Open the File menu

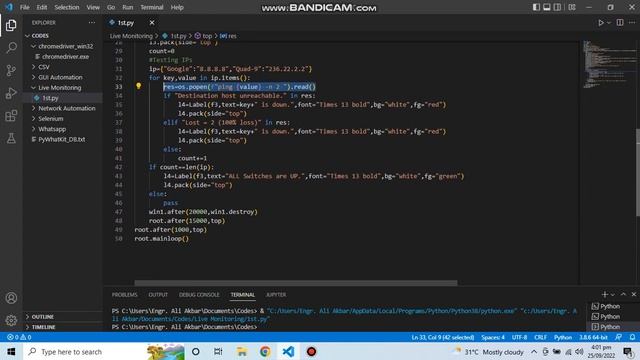point(24,7)
